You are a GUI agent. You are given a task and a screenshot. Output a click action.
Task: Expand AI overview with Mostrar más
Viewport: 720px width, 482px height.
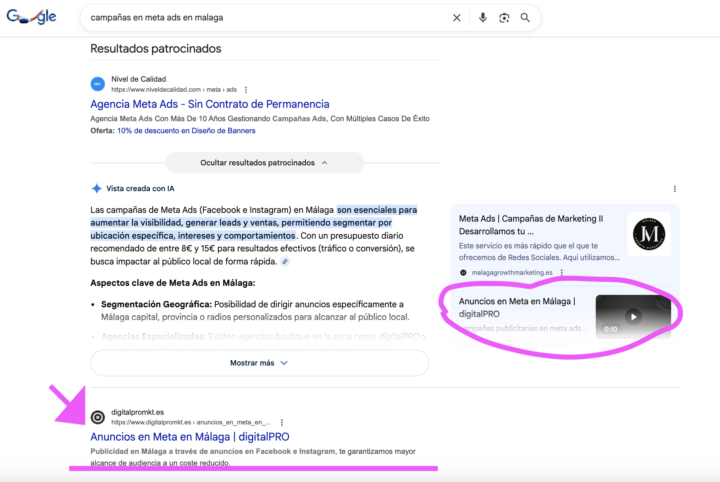click(x=259, y=363)
